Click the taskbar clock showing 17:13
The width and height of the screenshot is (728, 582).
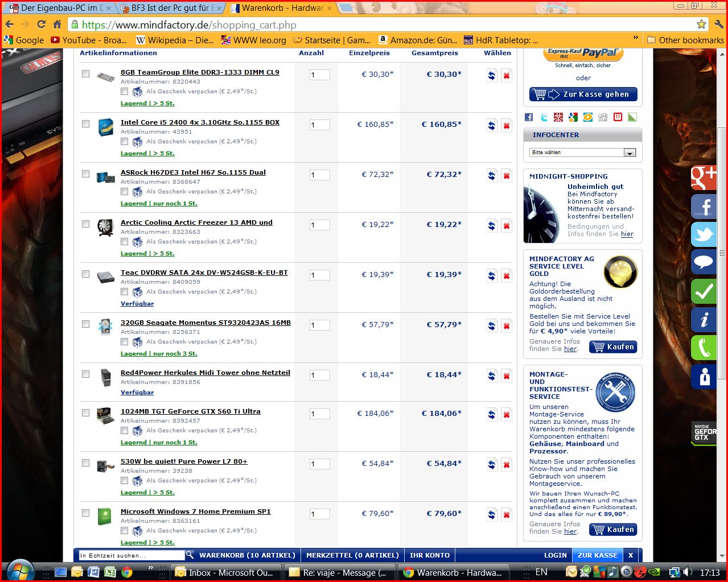pyautogui.click(x=710, y=572)
